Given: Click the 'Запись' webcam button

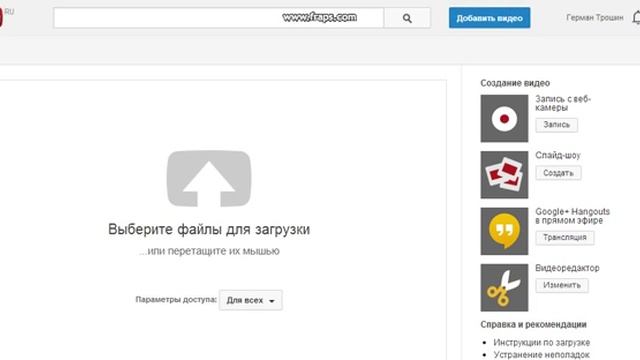Looking at the screenshot, I should click(x=556, y=125).
